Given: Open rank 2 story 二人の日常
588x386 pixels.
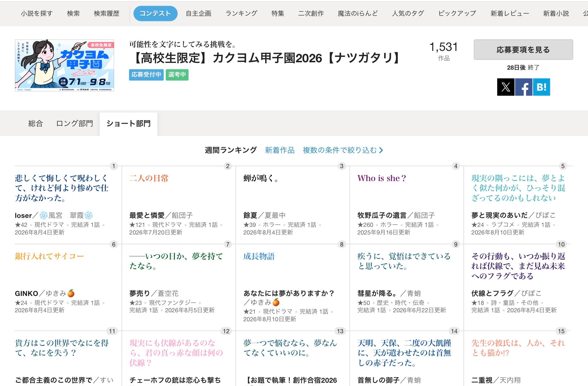Looking at the screenshot, I should (149, 178).
